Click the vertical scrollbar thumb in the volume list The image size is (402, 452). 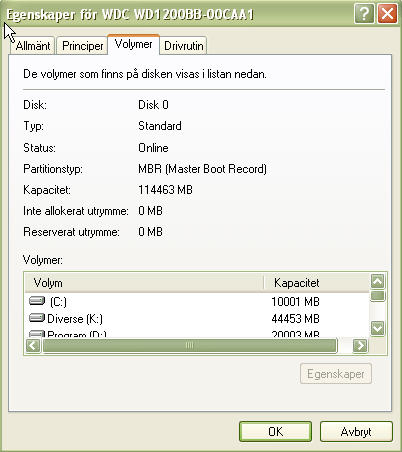[378, 296]
